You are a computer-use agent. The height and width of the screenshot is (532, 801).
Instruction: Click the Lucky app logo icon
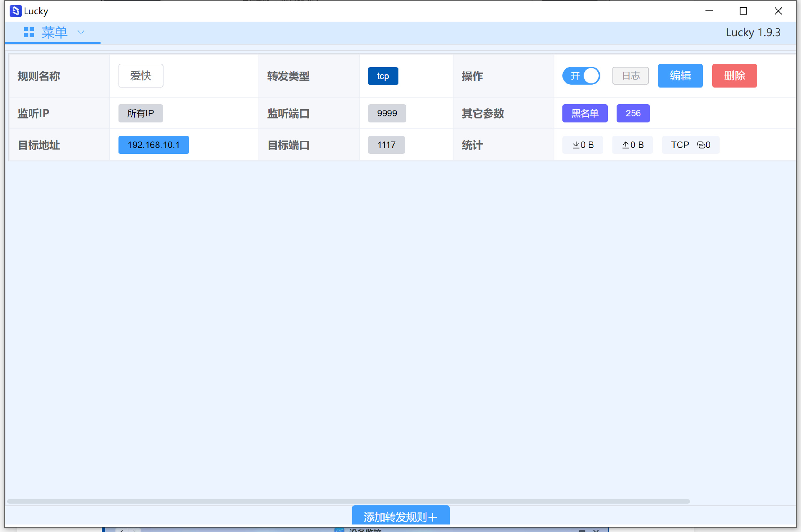(x=15, y=11)
